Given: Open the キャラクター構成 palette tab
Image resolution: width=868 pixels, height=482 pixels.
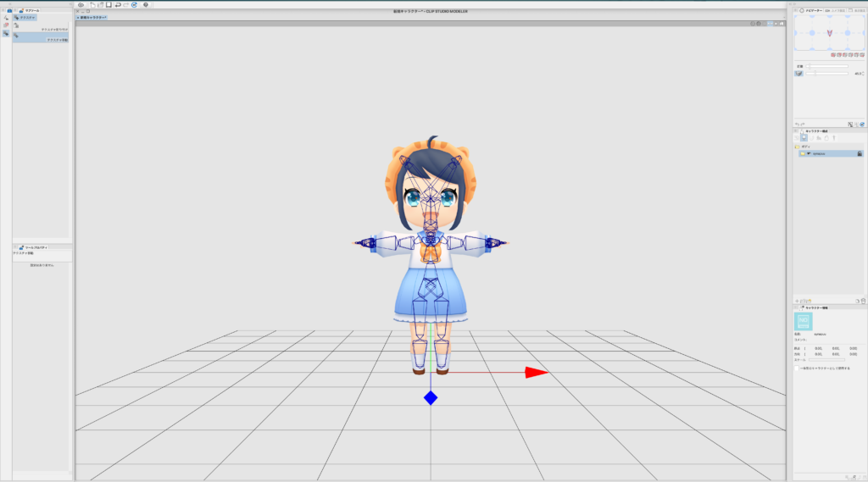Looking at the screenshot, I should pyautogui.click(x=815, y=131).
